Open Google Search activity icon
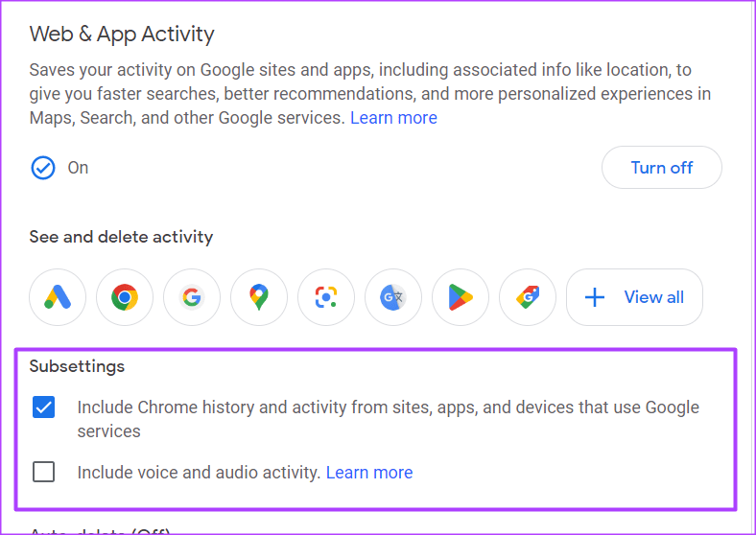The width and height of the screenshot is (756, 535). pyautogui.click(x=192, y=297)
